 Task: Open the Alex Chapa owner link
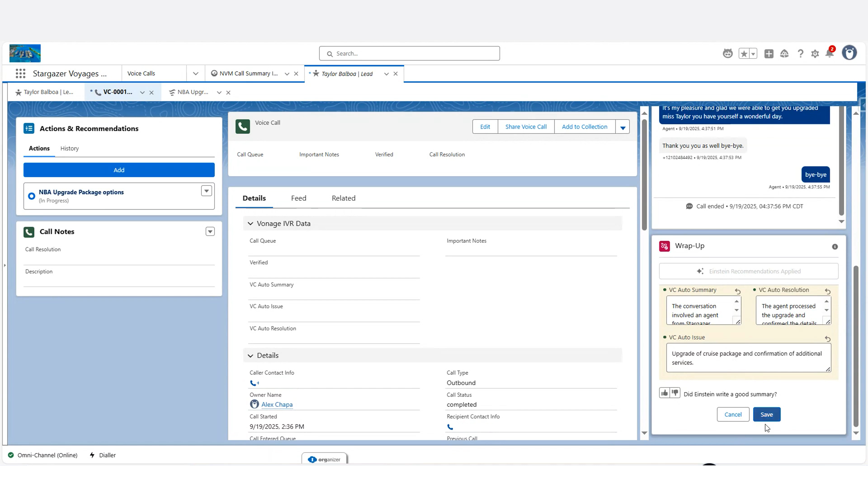pos(277,405)
